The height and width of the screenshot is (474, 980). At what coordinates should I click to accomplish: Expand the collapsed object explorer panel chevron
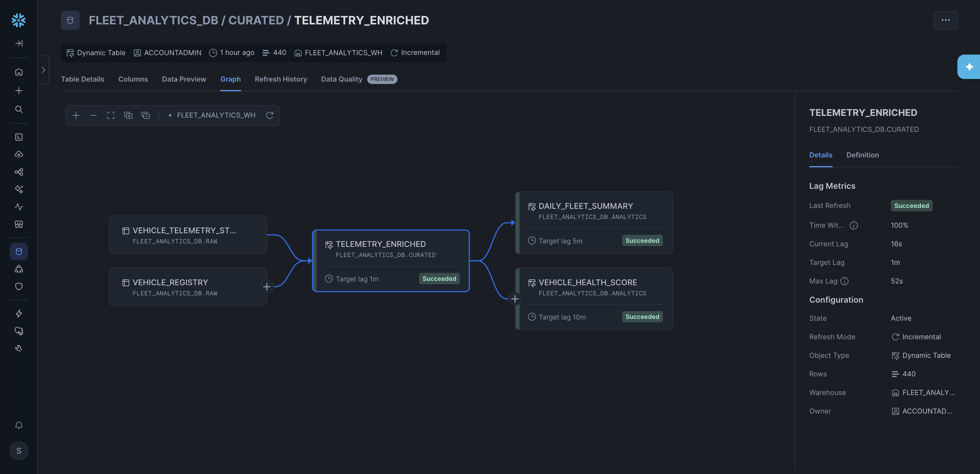pyautogui.click(x=43, y=70)
